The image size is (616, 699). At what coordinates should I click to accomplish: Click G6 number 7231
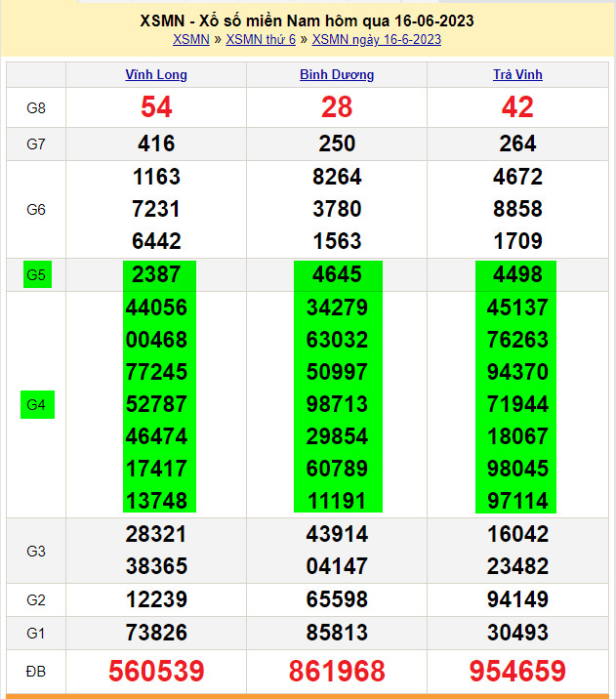[156, 209]
